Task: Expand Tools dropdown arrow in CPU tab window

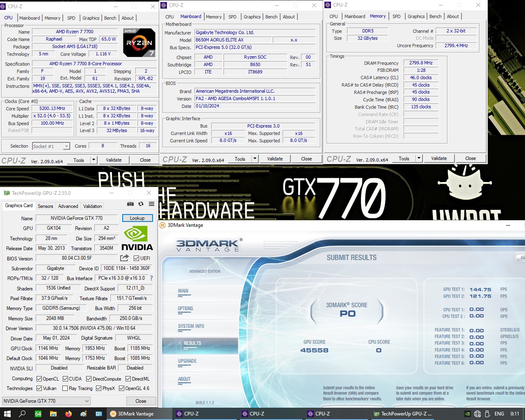Action: [x=94, y=160]
